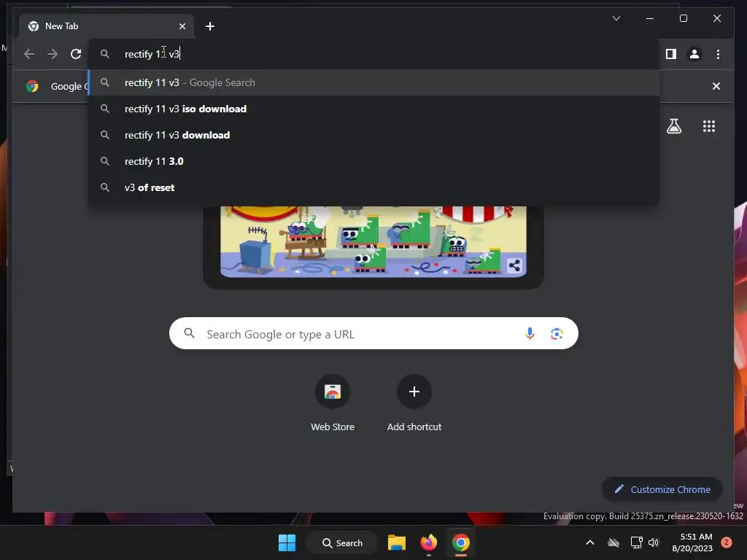Image resolution: width=747 pixels, height=560 pixels.
Task: Choose the 'rectify 11 v3 - Google Search' suggestion
Action: 374,82
